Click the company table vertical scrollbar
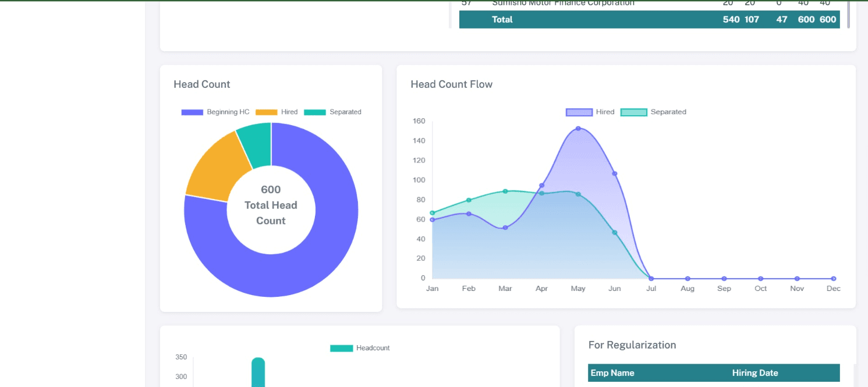The image size is (868, 387). [848, 14]
